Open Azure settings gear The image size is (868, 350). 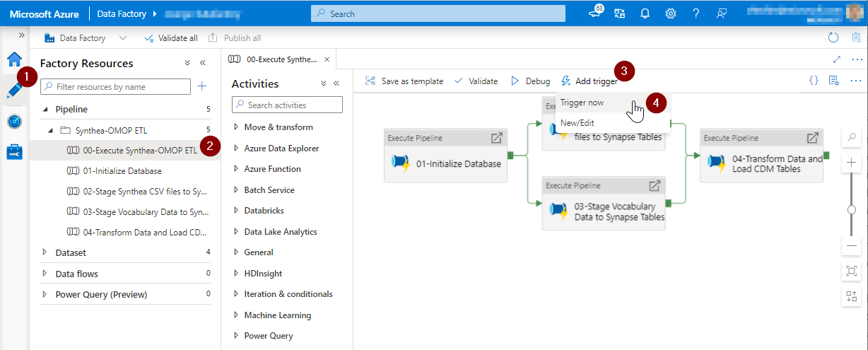pos(670,13)
